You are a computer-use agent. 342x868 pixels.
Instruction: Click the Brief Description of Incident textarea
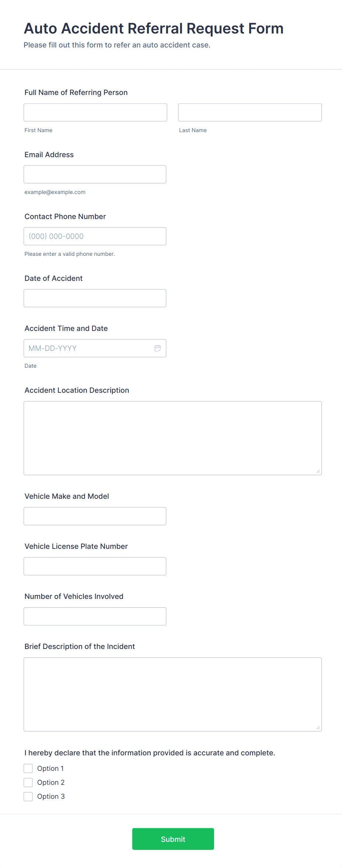[172, 694]
